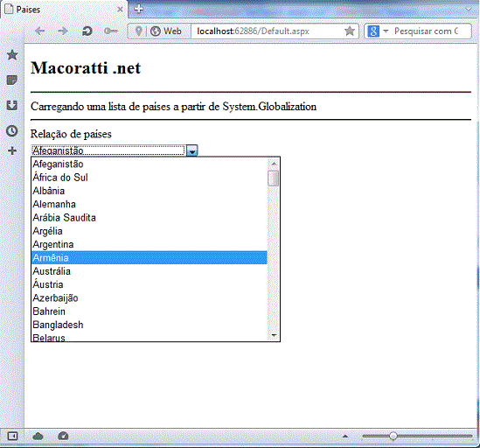Open the History clock panel in sidebar

click(12, 131)
